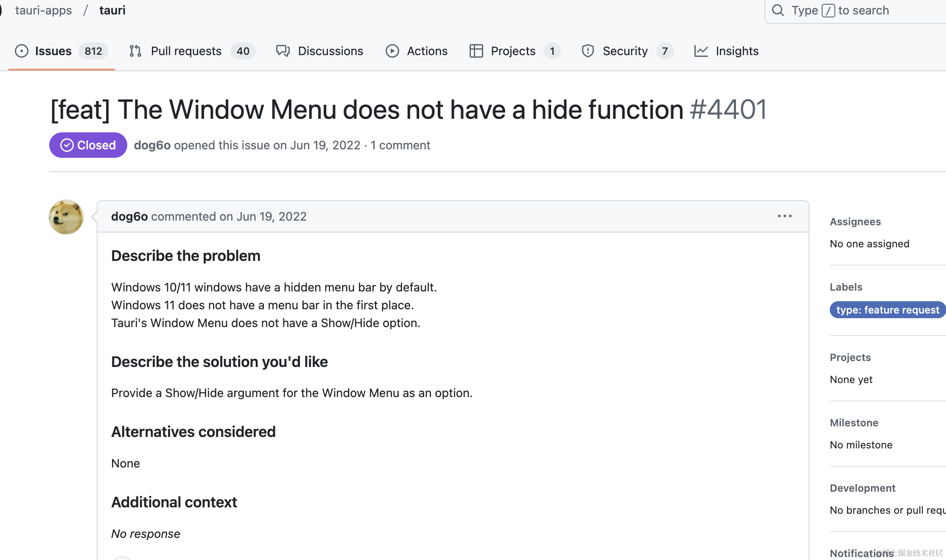Click the search magnifier icon

click(778, 10)
